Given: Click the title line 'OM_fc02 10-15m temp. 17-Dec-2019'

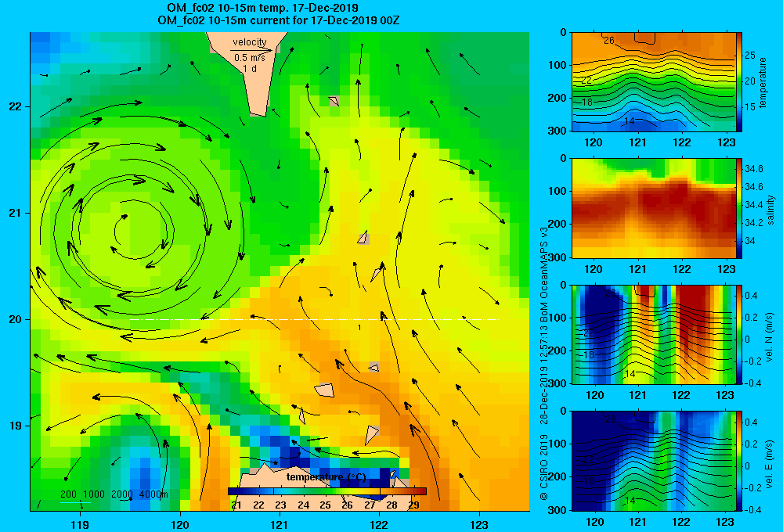Looking at the screenshot, I should pyautogui.click(x=262, y=8).
